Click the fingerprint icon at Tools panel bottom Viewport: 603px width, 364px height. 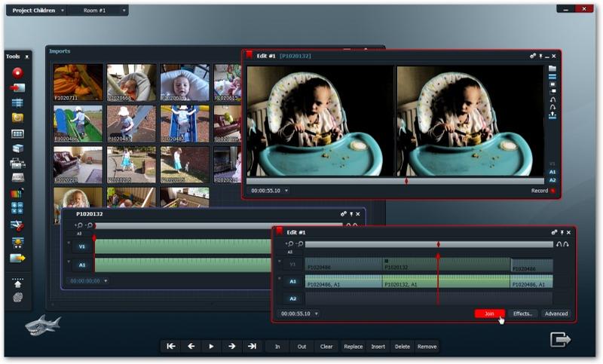point(17,297)
